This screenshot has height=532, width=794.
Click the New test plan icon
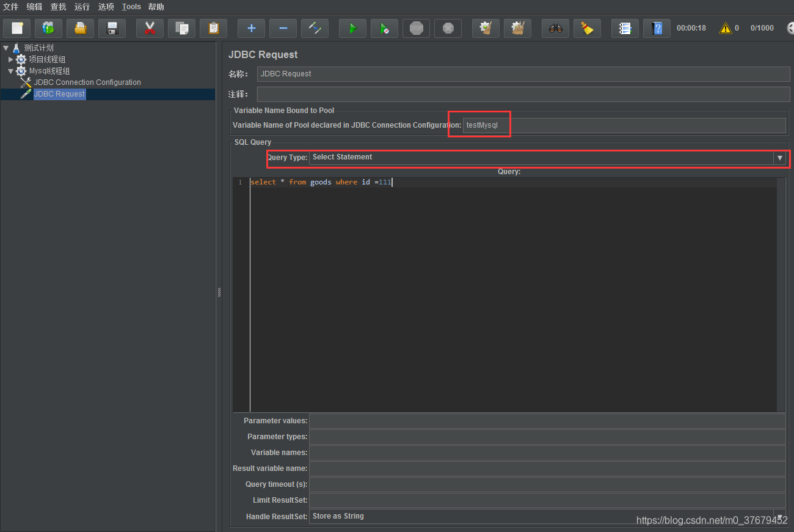click(17, 28)
